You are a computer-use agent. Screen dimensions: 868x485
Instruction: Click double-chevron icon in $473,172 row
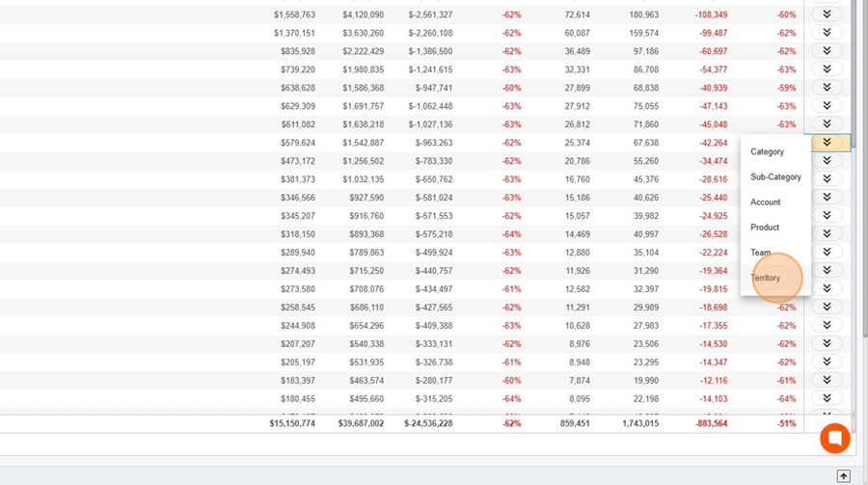827,161
